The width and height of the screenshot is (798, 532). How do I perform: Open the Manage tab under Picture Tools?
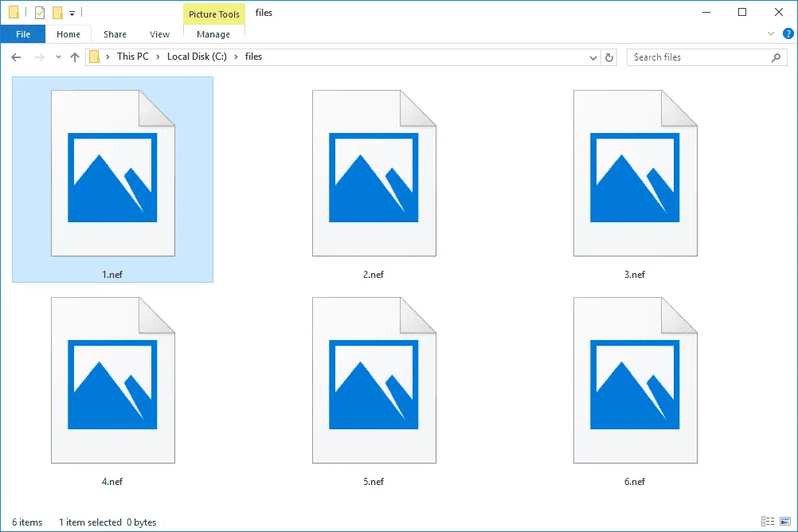[x=213, y=34]
